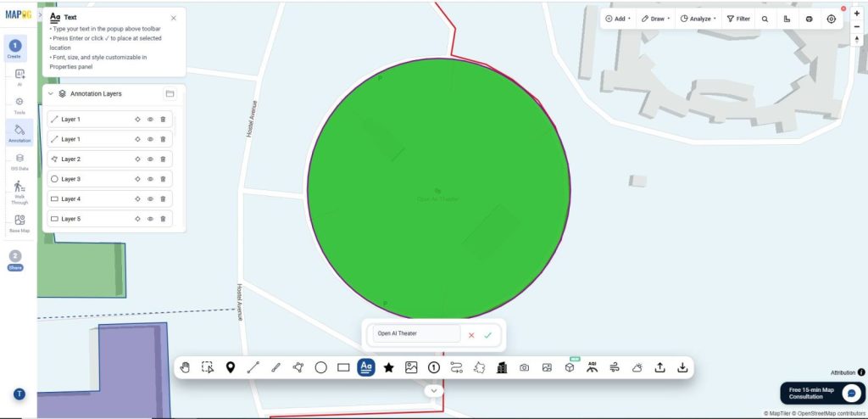This screenshot has height=419, width=868.
Task: Open the Tools sidebar section
Action: tap(19, 105)
